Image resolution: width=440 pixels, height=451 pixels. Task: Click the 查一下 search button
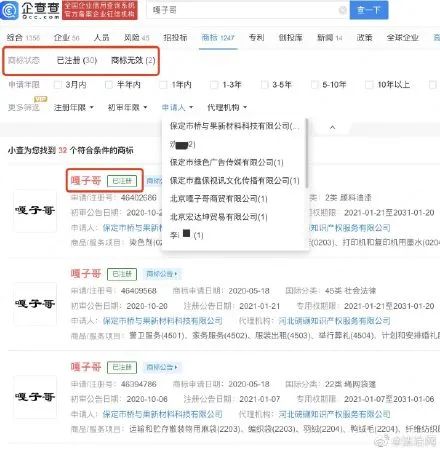tap(369, 10)
